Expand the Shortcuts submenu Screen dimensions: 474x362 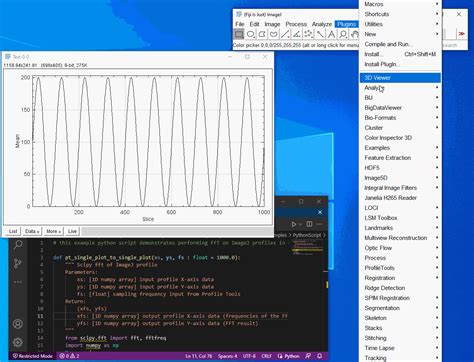(400, 14)
